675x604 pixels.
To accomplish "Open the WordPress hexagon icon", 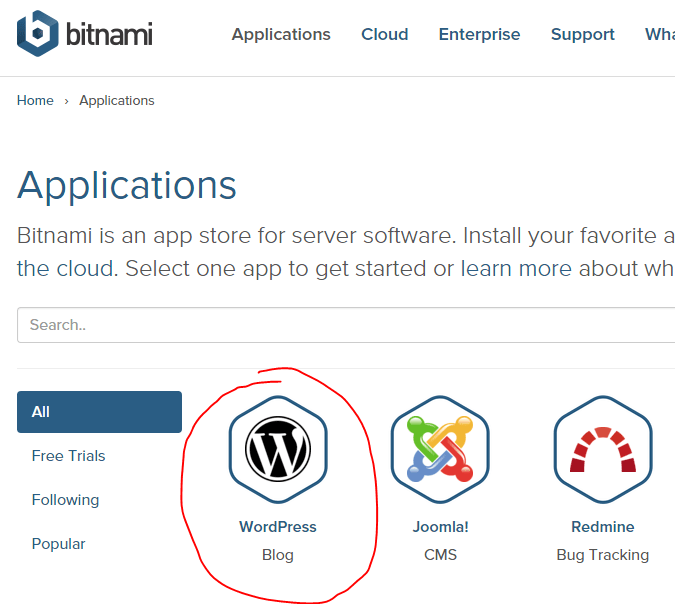I will point(278,449).
